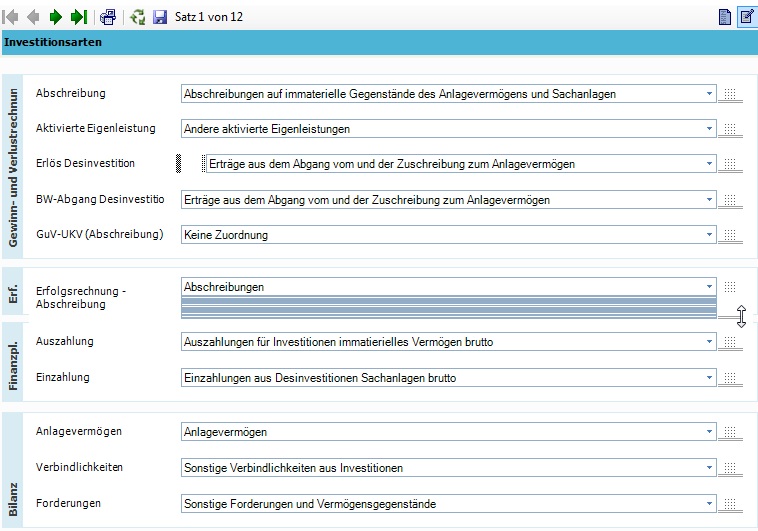Open grid selector for BW-Abgang Desinvestitio

pyautogui.click(x=730, y=200)
